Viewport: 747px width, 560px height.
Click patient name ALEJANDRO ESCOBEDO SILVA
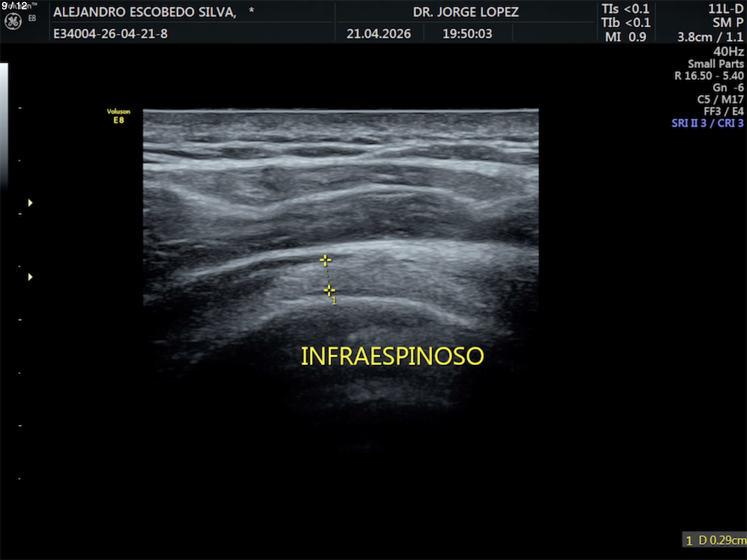[145, 12]
